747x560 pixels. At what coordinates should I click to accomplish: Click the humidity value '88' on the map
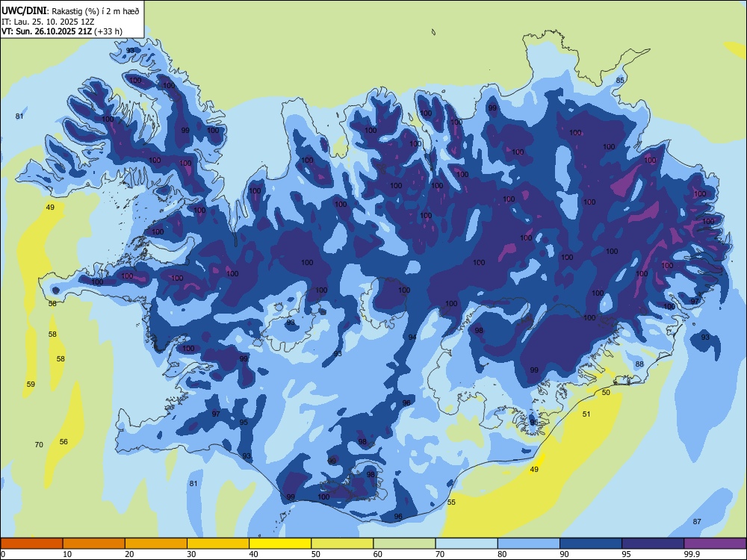[639, 364]
